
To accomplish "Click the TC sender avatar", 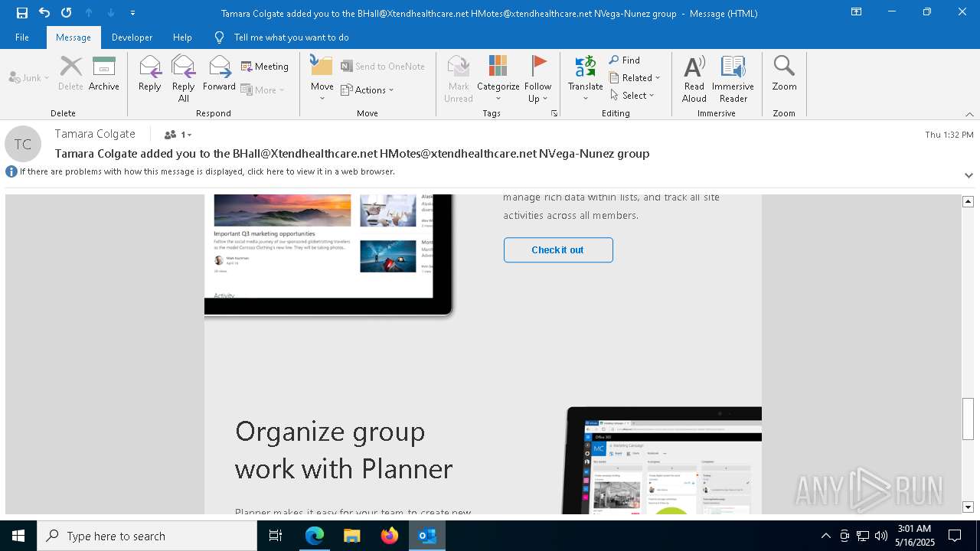I will click(x=23, y=144).
